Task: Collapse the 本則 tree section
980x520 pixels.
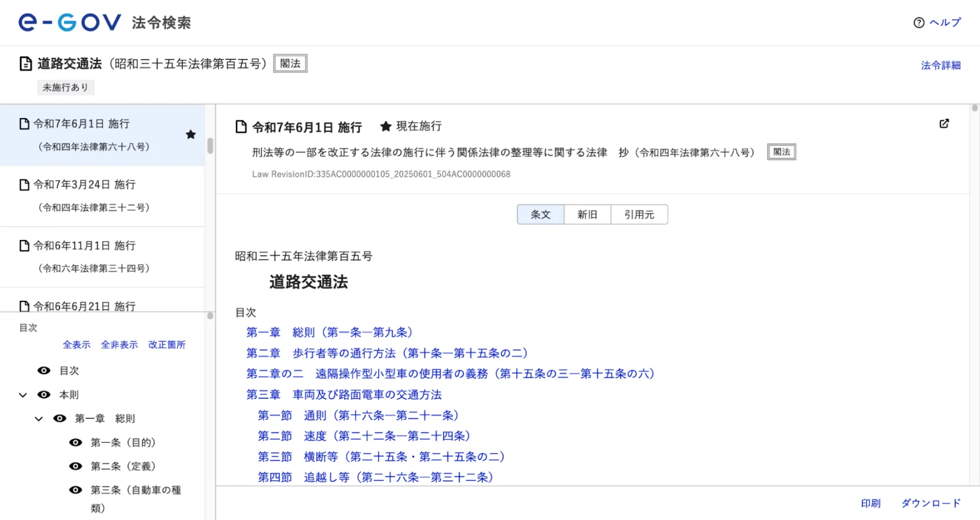Action: [x=22, y=394]
